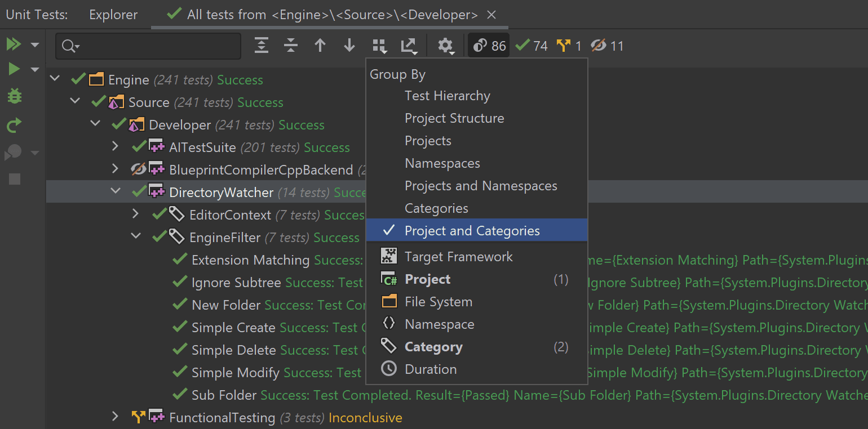Image resolution: width=868 pixels, height=429 pixels.
Task: Click the Debug Tests bug icon
Action: click(x=14, y=96)
